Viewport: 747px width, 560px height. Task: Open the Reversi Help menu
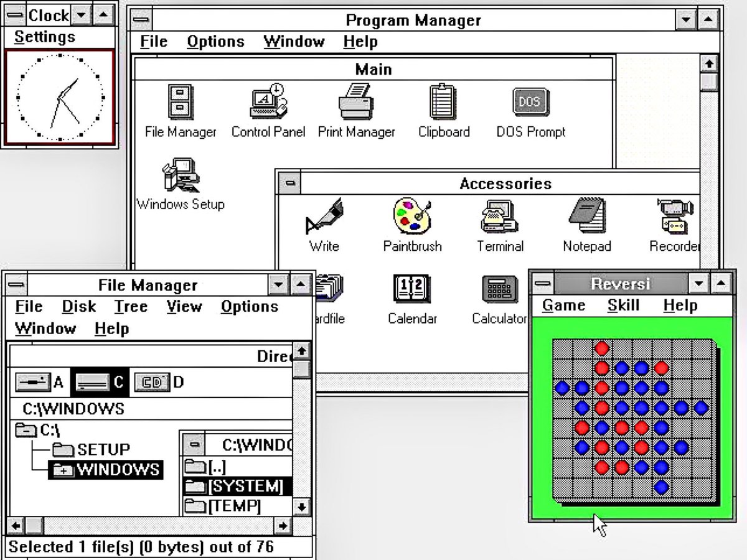click(680, 306)
